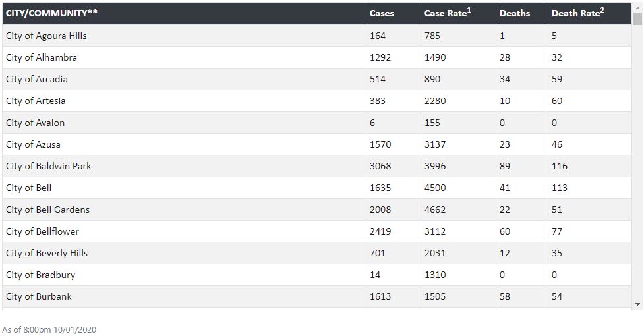Screen dimensions: 644x336
Task: Select the City of Avalon row
Action: point(317,123)
